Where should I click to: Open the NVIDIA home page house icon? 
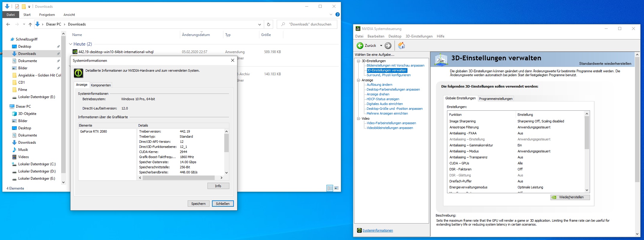point(401,46)
